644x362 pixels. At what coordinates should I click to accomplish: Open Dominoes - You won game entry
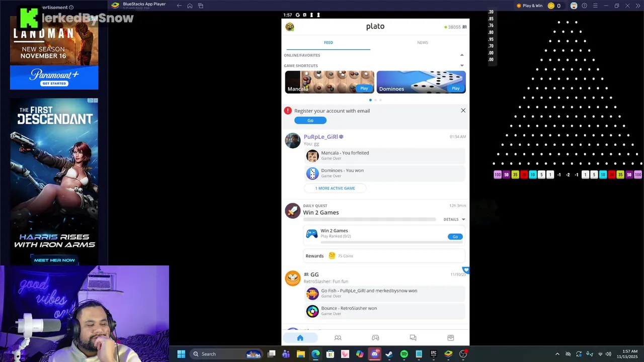tap(385, 173)
